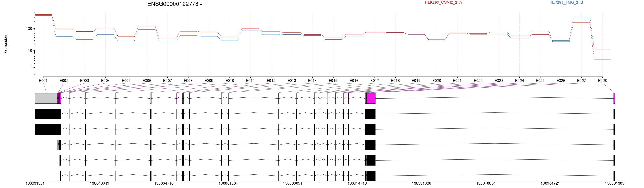Click exon label E018
This screenshot has height=188, width=644.
pos(395,81)
